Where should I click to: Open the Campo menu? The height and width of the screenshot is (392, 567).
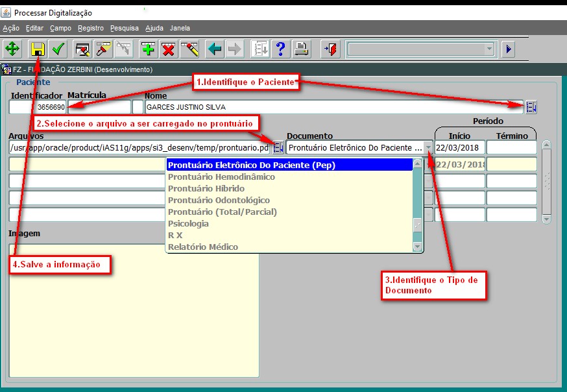[x=60, y=28]
